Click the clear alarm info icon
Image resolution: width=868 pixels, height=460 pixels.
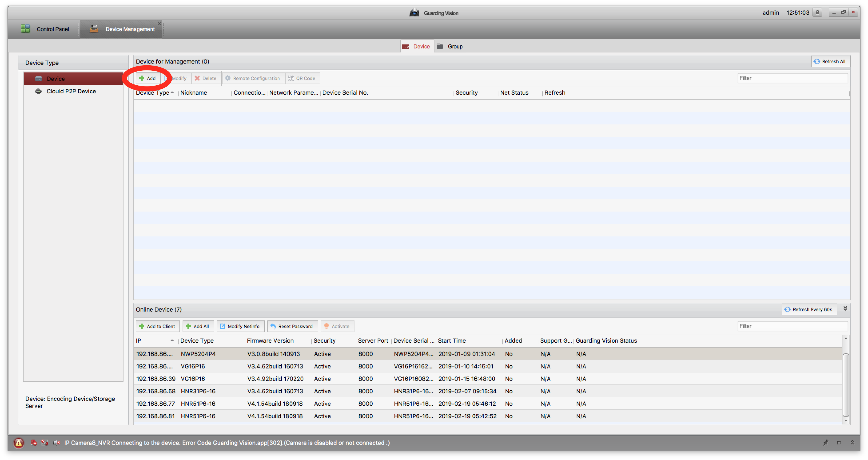tap(33, 443)
